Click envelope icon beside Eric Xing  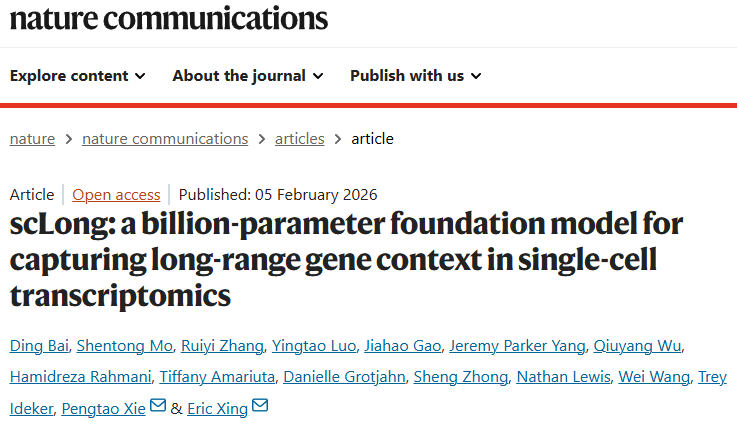(260, 406)
